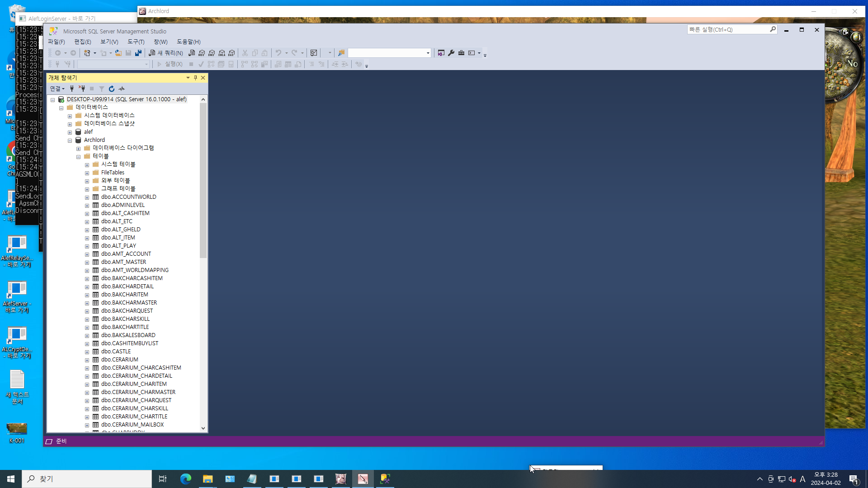Collapse the DESKTOP-U99J914 server node
Image resolution: width=868 pixels, height=488 pixels.
[x=53, y=100]
